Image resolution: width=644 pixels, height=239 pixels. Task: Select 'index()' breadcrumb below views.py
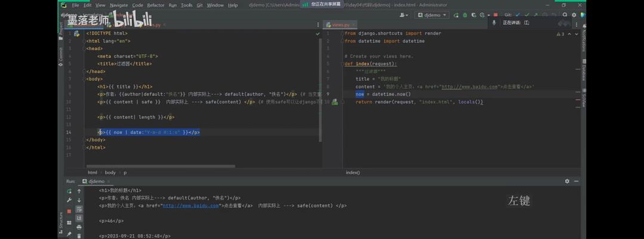353,173
